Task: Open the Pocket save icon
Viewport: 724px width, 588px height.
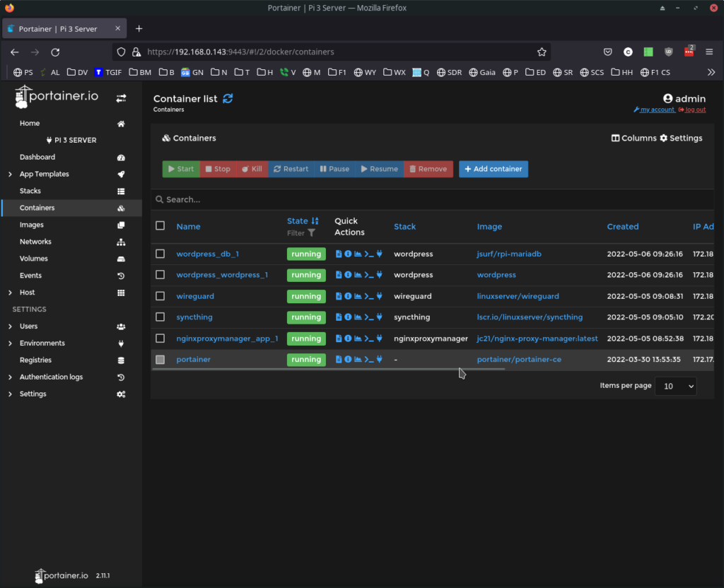Action: pyautogui.click(x=607, y=52)
